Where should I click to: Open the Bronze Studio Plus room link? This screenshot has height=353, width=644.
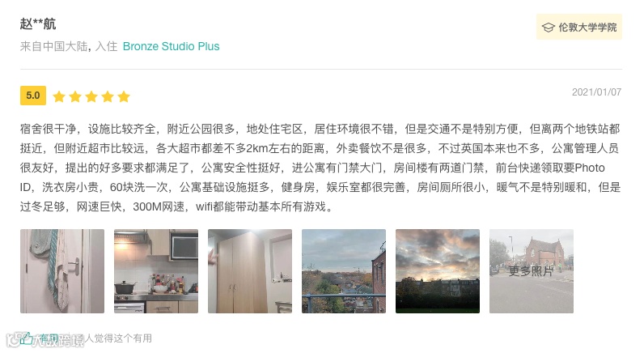(172, 46)
